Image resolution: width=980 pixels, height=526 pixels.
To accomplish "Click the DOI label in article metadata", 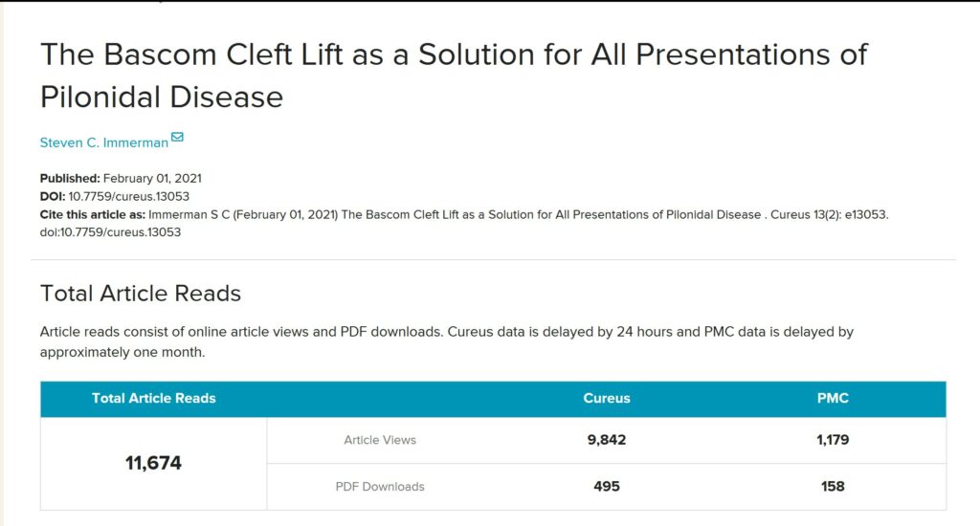I will pos(52,196).
